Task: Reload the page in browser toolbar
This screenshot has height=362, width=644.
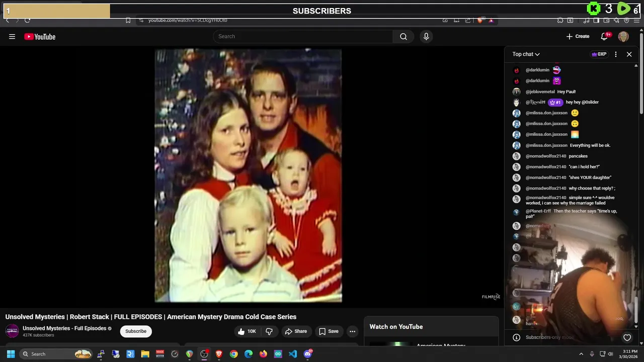Action: [x=27, y=20]
